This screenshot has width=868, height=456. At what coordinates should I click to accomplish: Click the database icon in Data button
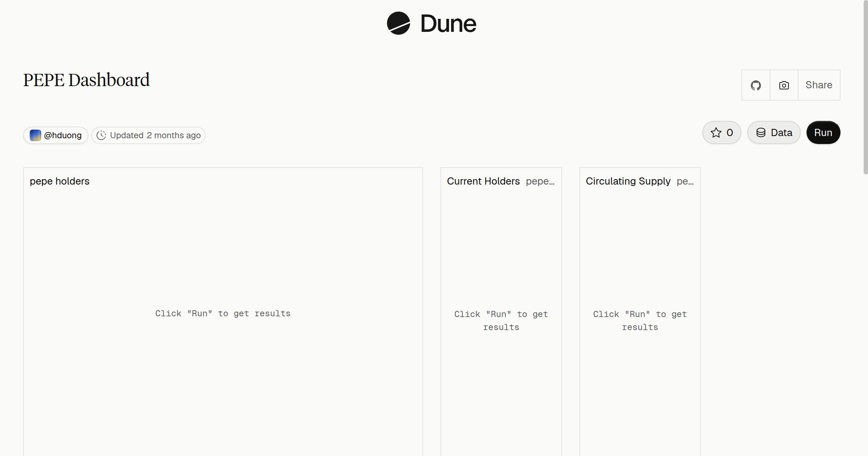[761, 132]
